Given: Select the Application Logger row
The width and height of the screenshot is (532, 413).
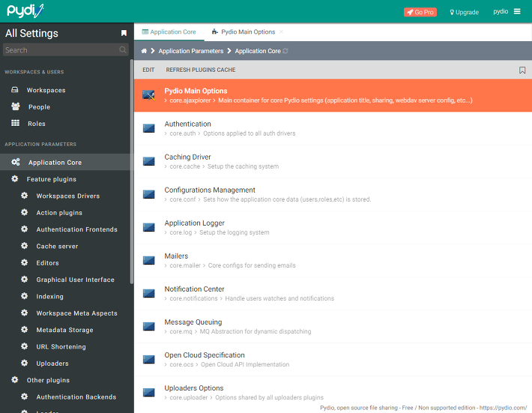Looking at the screenshot, I should 333,227.
